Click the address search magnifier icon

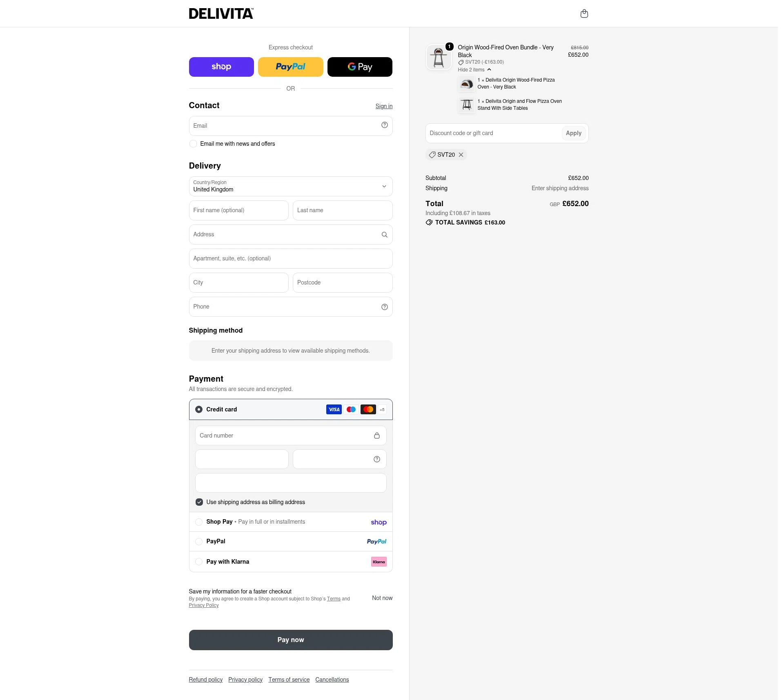click(384, 235)
